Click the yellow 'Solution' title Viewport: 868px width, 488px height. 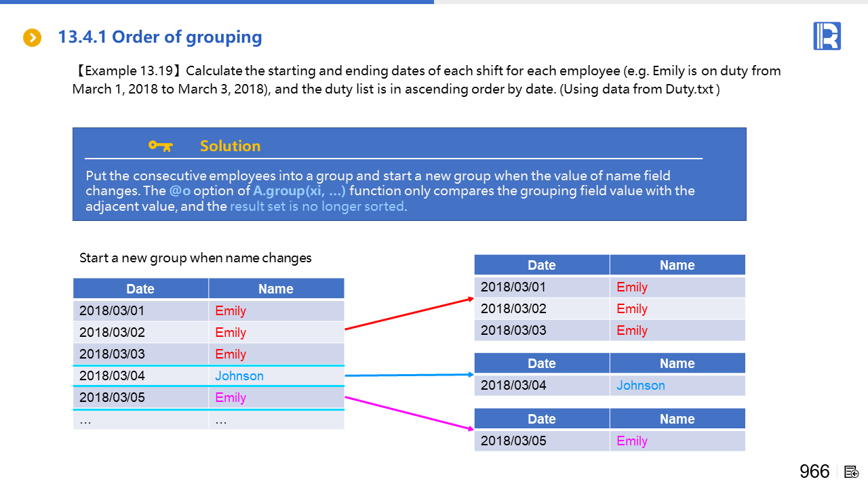230,146
